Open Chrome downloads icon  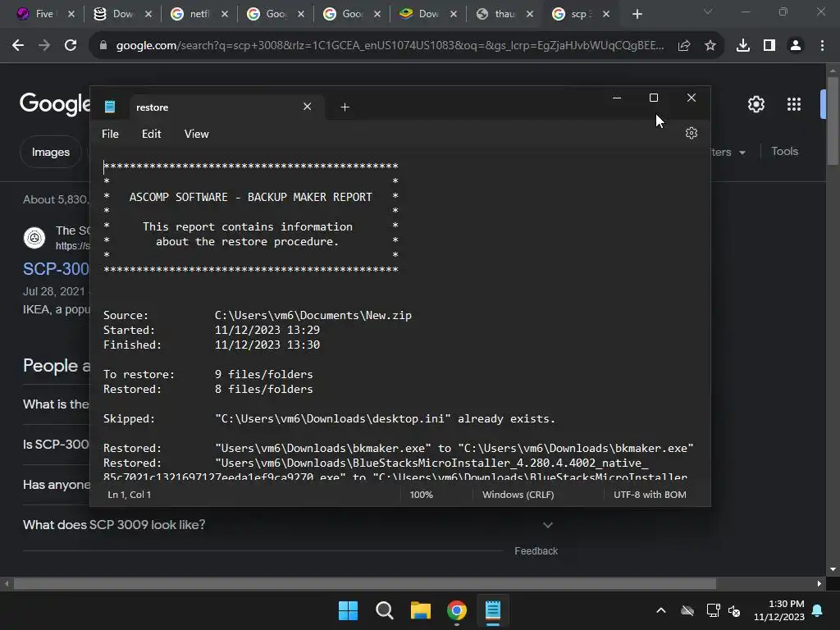pyautogui.click(x=743, y=46)
